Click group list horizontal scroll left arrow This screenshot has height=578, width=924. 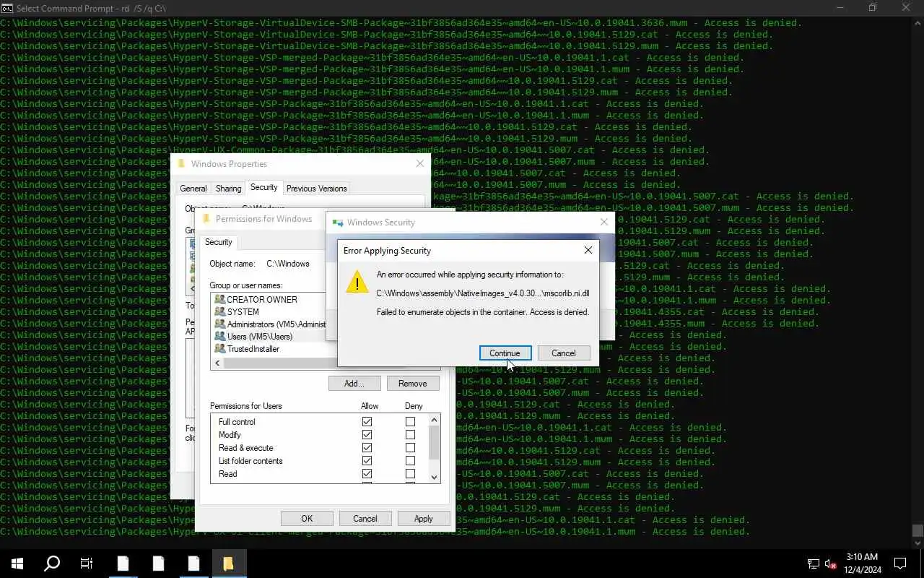click(x=217, y=363)
